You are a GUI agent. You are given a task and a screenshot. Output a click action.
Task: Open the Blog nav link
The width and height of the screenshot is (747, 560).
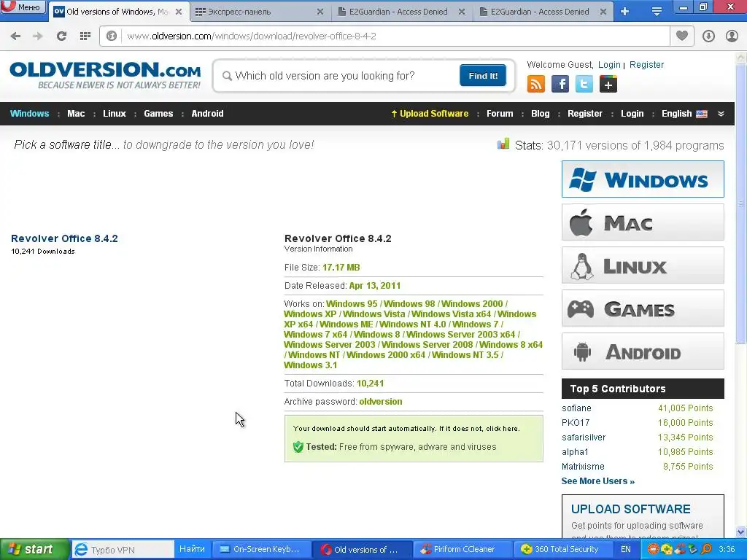[x=541, y=114]
